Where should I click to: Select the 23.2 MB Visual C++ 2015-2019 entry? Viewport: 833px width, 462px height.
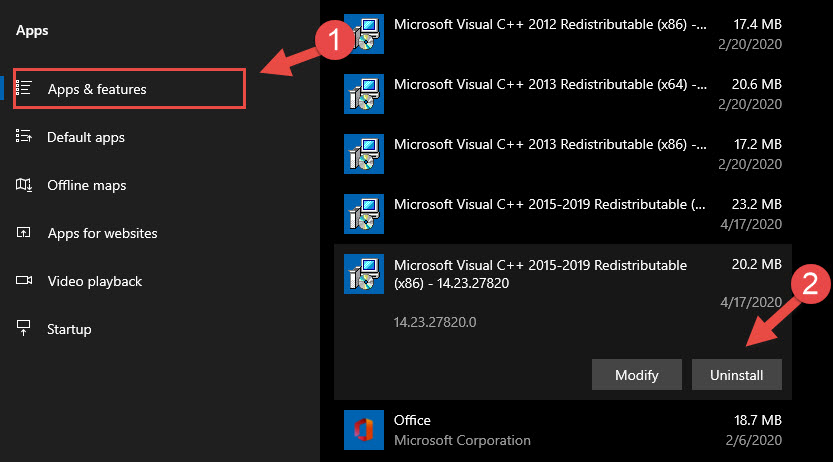(563, 214)
